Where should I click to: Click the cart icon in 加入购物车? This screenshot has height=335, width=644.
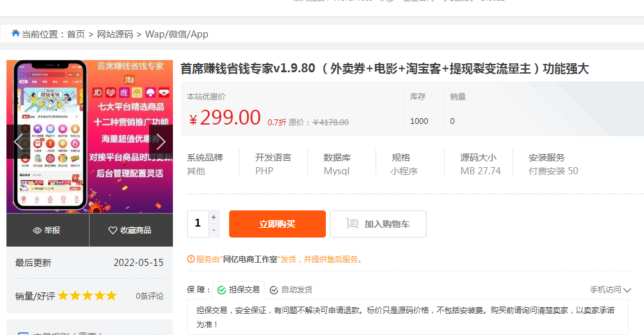coord(352,224)
